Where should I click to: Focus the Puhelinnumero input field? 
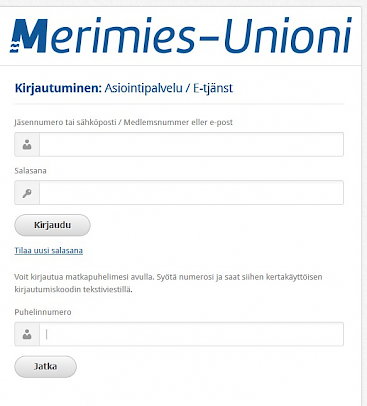(191, 334)
